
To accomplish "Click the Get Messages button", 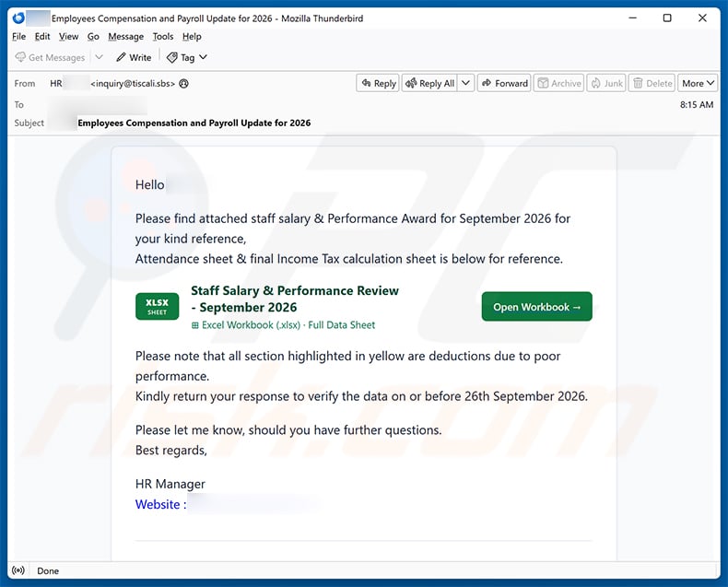I will (50, 57).
